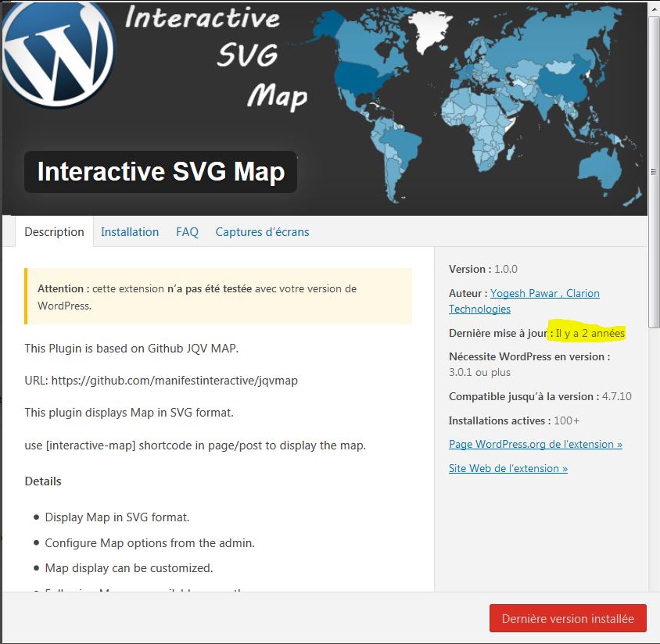Image resolution: width=660 pixels, height=644 pixels.
Task: Click the Installations actives 100+ text
Action: click(514, 420)
